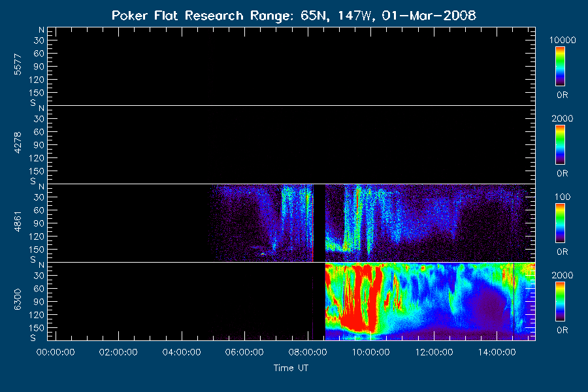The height and width of the screenshot is (392, 588).
Task: Click the 14:00:00 time tick label
Action: tap(497, 352)
